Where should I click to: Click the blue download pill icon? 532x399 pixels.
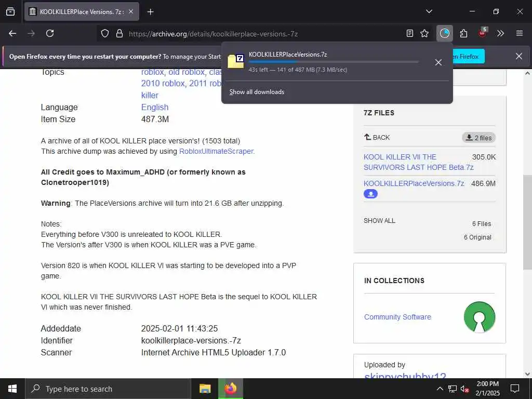370,194
